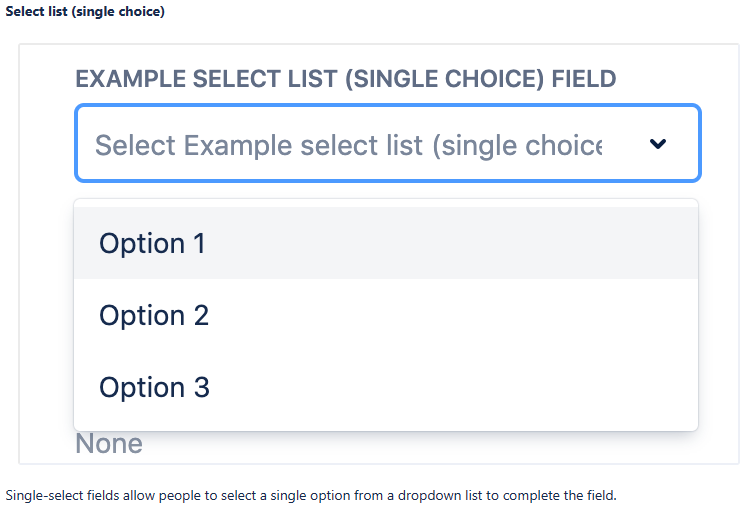This screenshot has height=514, width=749.
Task: Click the None value text
Action: (109, 444)
